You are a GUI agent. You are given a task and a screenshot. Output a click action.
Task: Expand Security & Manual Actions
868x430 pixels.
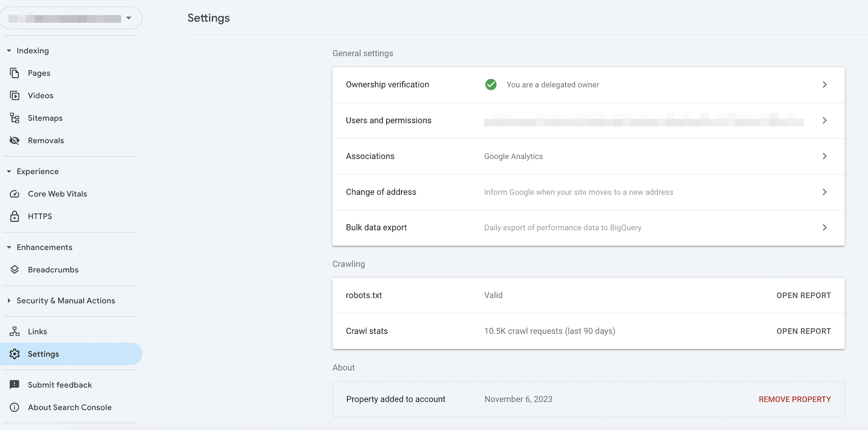coord(9,301)
